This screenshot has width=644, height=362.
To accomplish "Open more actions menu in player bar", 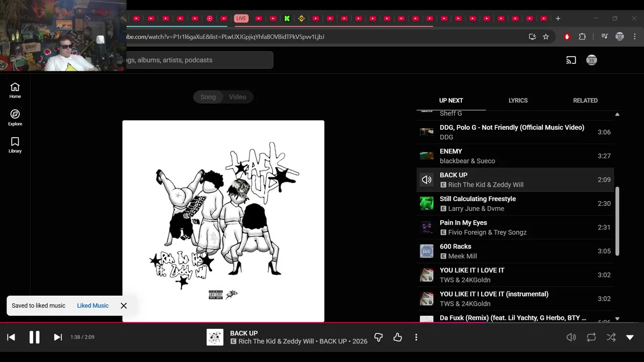I will 416,337.
